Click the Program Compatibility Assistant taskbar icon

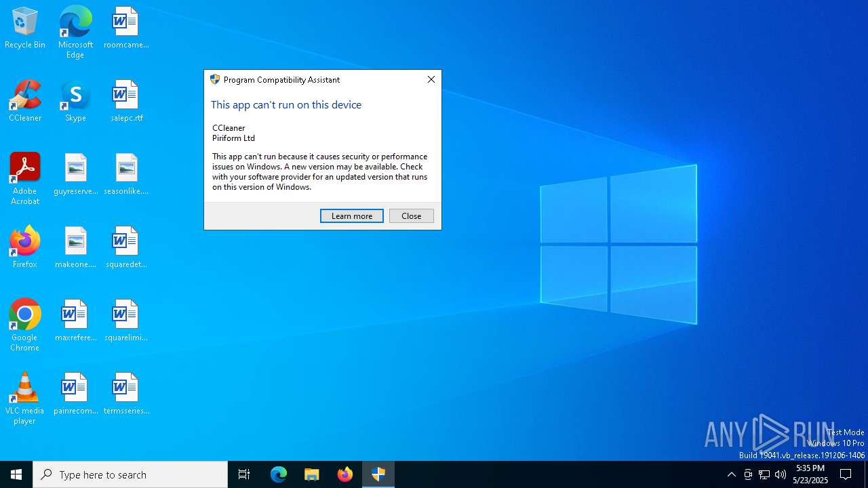point(378,474)
